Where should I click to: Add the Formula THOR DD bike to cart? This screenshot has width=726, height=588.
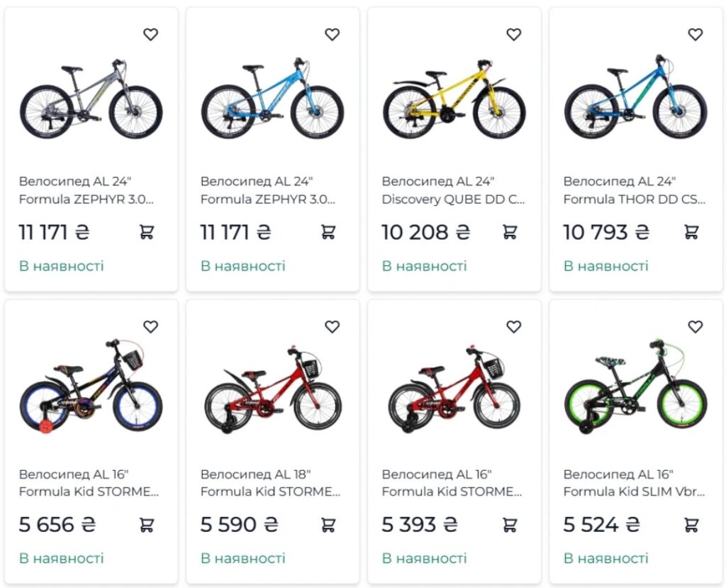pyautogui.click(x=691, y=232)
